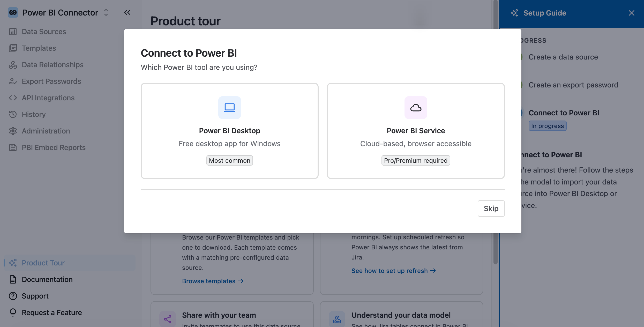Click the Share with your team icon
Viewport: 644px width, 327px height.
click(x=168, y=319)
